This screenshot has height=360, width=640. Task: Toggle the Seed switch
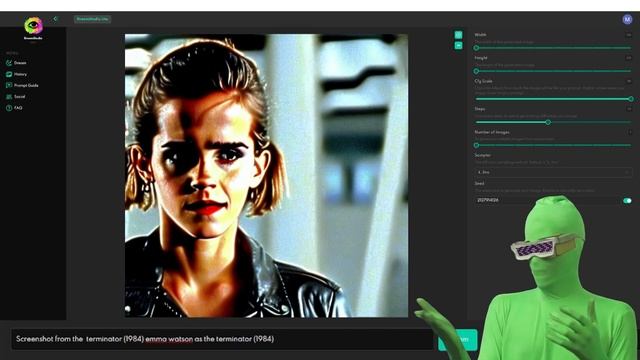pos(627,200)
